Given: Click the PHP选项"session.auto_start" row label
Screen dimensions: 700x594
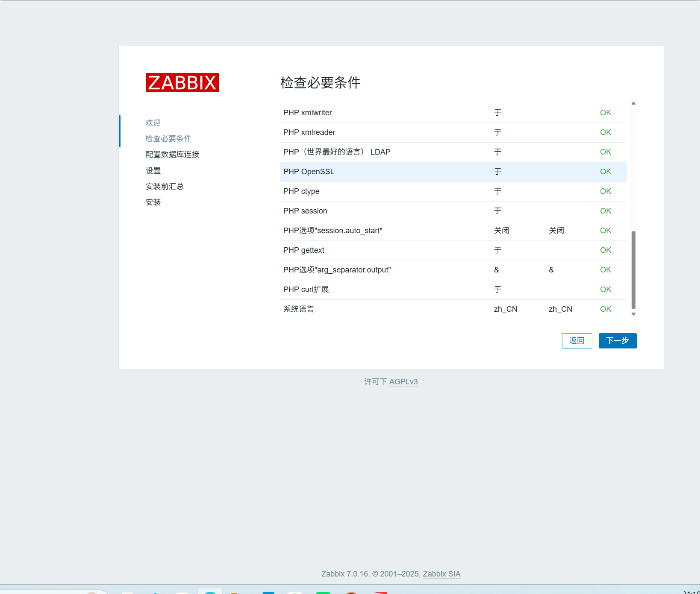Looking at the screenshot, I should point(333,231).
